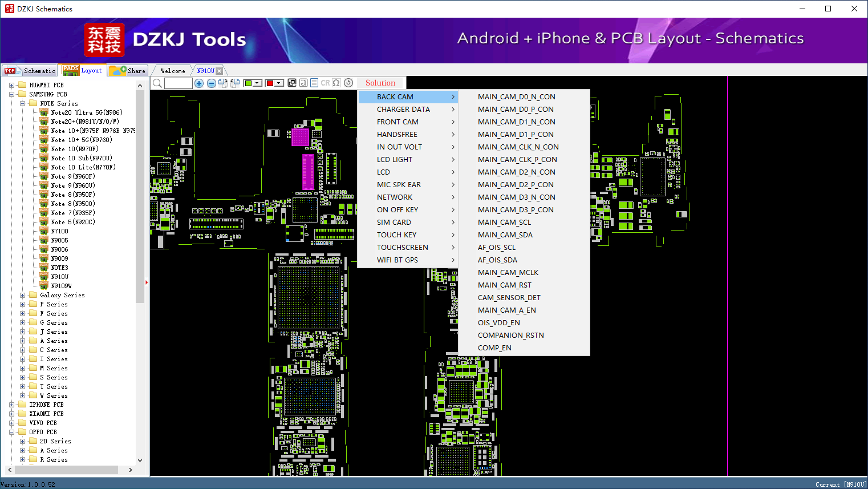The height and width of the screenshot is (489, 868).
Task: Collapse the NOTE Series folder
Action: click(23, 103)
